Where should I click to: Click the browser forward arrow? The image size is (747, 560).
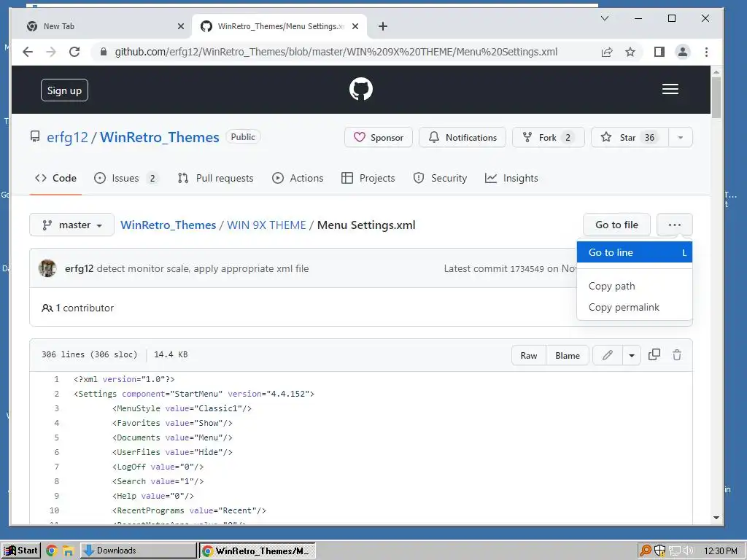pyautogui.click(x=51, y=52)
